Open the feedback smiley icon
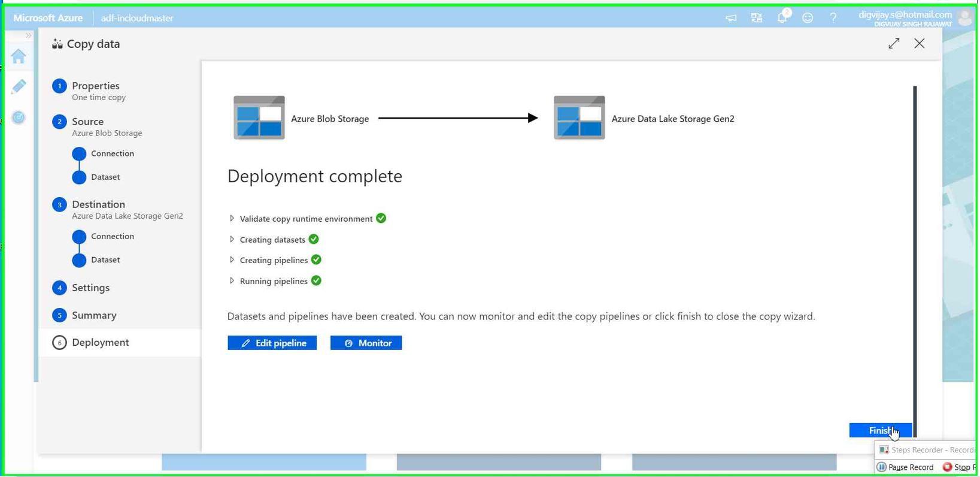This screenshot has width=980, height=477. pos(808,18)
